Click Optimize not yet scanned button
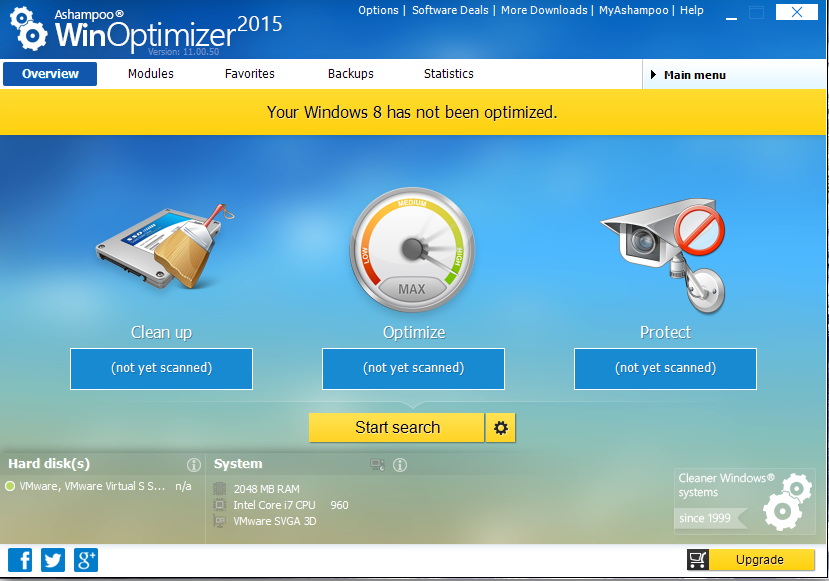This screenshot has width=829, height=581. pos(413,368)
